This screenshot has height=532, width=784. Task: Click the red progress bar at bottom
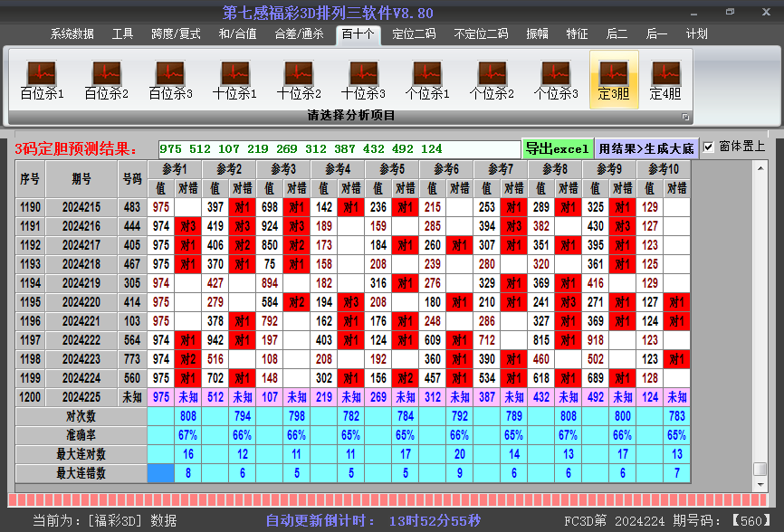pos(388,500)
